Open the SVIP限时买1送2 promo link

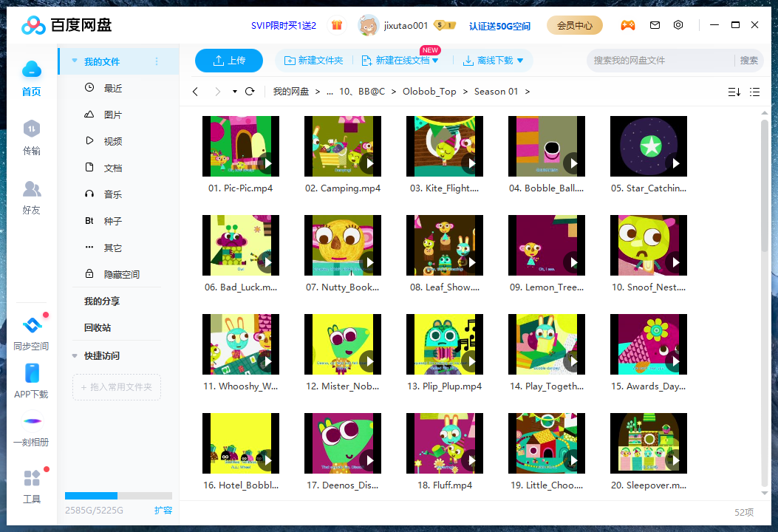pyautogui.click(x=283, y=25)
